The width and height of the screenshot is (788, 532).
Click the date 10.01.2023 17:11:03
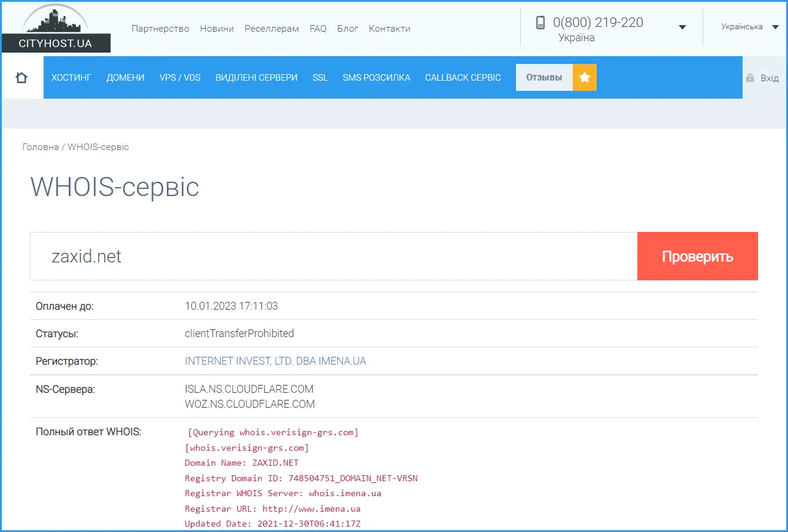231,306
